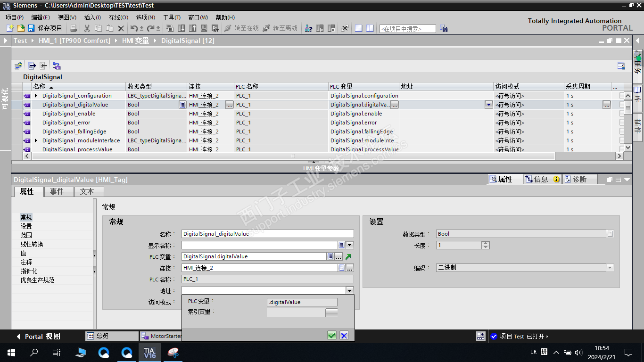Image resolution: width=644 pixels, height=362 pixels.
Task: Click the browse button beside the PLC变量 field
Action: pos(339,256)
